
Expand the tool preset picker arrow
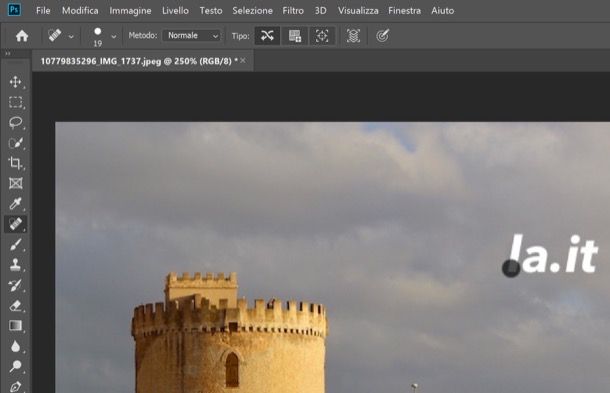coord(71,37)
